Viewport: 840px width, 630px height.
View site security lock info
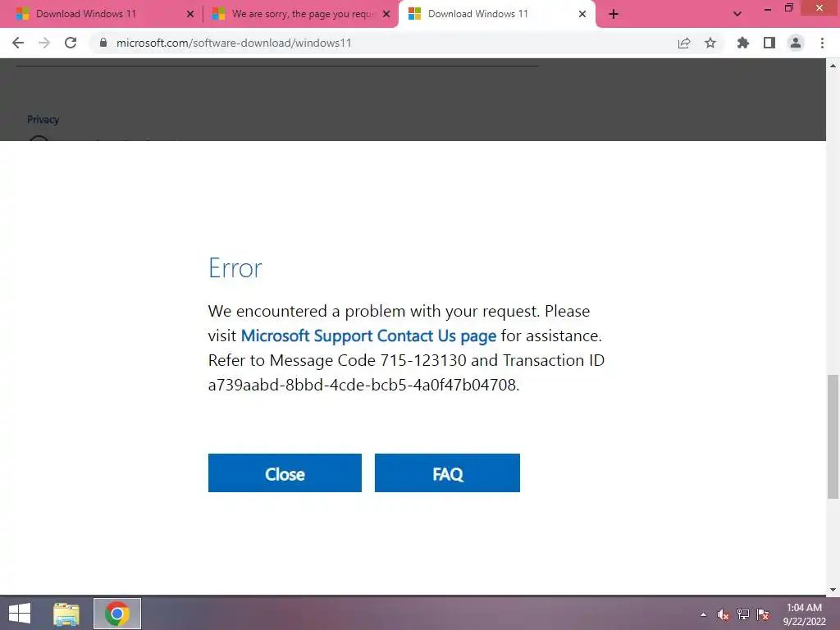click(x=103, y=43)
